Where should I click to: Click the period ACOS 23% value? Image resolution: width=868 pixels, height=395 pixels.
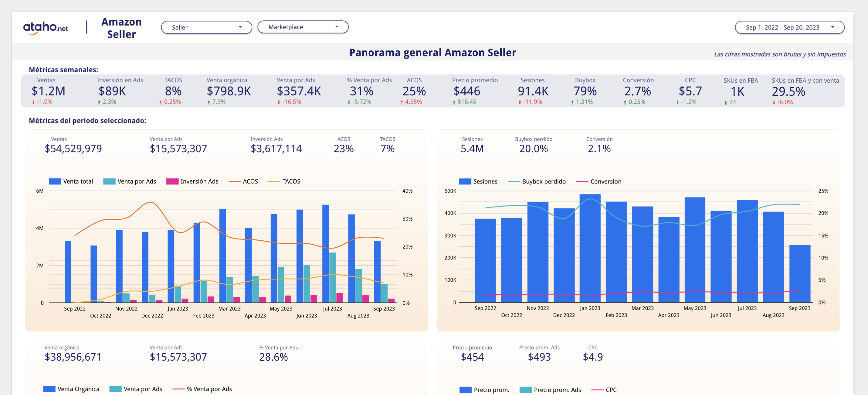(x=343, y=148)
